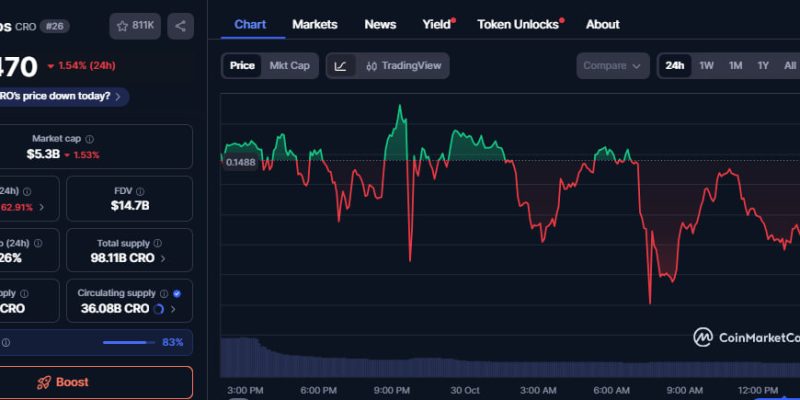
Task: Toggle the chart to Price view
Action: (x=242, y=66)
